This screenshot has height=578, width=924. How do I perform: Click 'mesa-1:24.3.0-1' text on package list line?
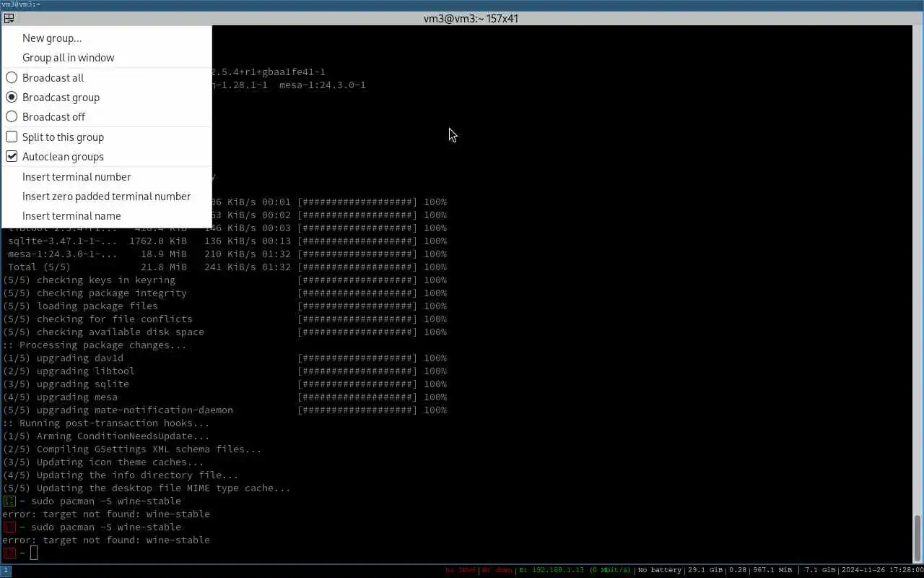click(323, 85)
